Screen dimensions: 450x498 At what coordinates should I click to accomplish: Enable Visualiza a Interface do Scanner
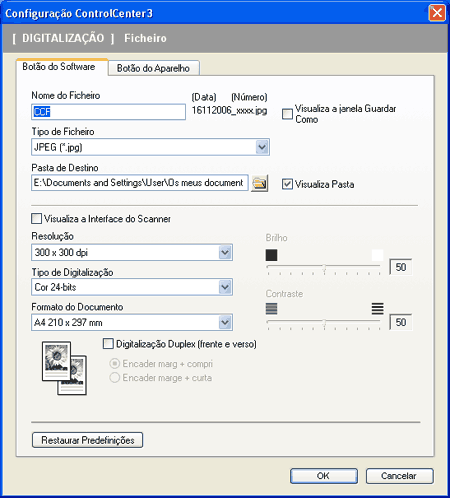[36, 219]
